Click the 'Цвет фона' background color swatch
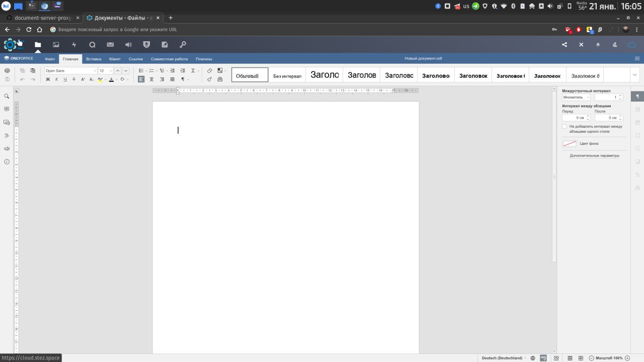644x362 pixels. pos(570,144)
